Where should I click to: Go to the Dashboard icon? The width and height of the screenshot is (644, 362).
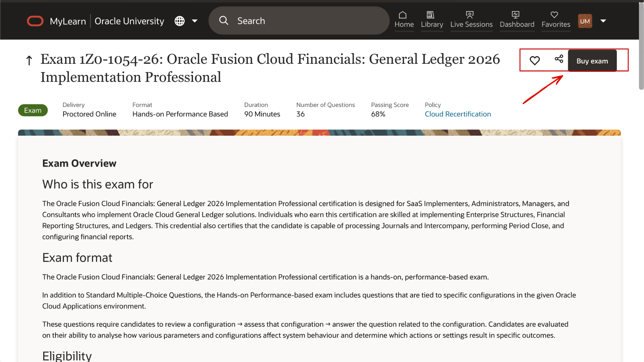tap(517, 19)
